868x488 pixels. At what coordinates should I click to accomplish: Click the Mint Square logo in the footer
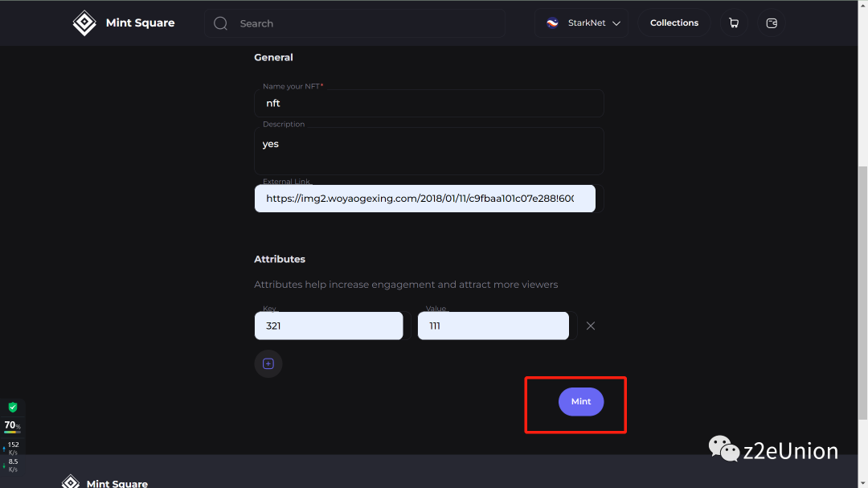tap(71, 482)
